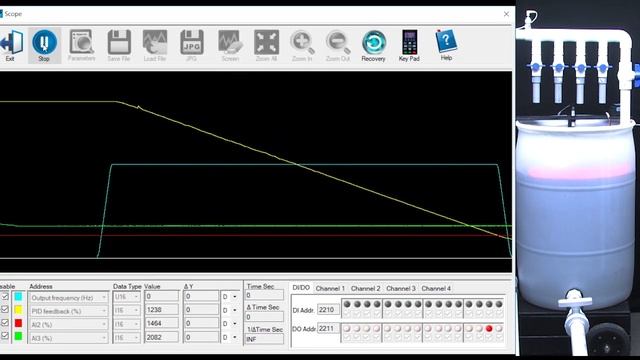Click the Exit toolbar icon

click(11, 46)
